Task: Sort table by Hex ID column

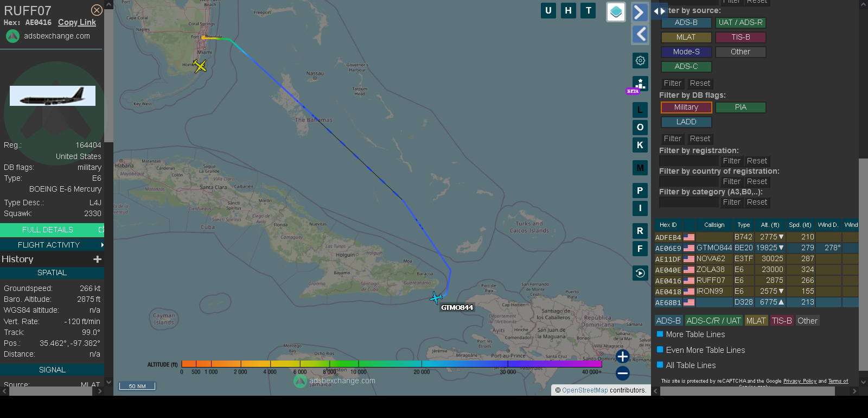Action: click(668, 225)
